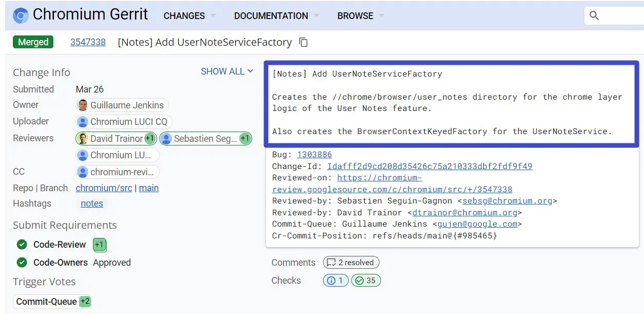The height and width of the screenshot is (314, 644).
Task: Expand the CHANGES dropdown arrow
Action: tap(213, 16)
